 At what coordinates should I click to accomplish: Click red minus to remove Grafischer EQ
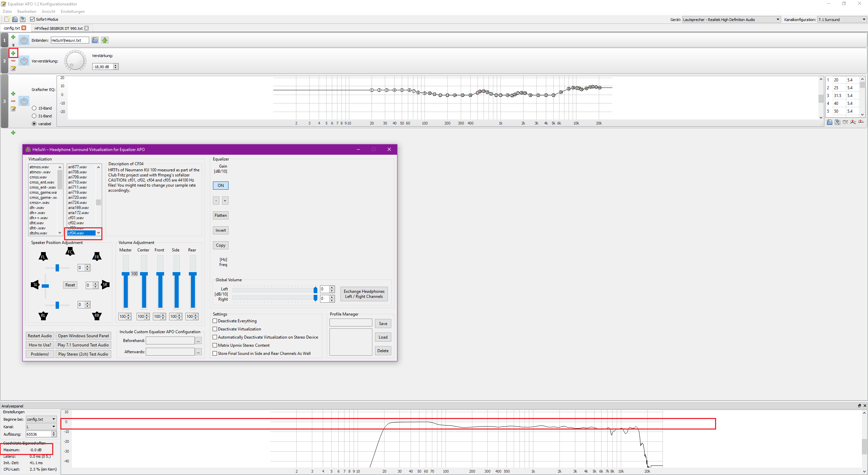13,101
